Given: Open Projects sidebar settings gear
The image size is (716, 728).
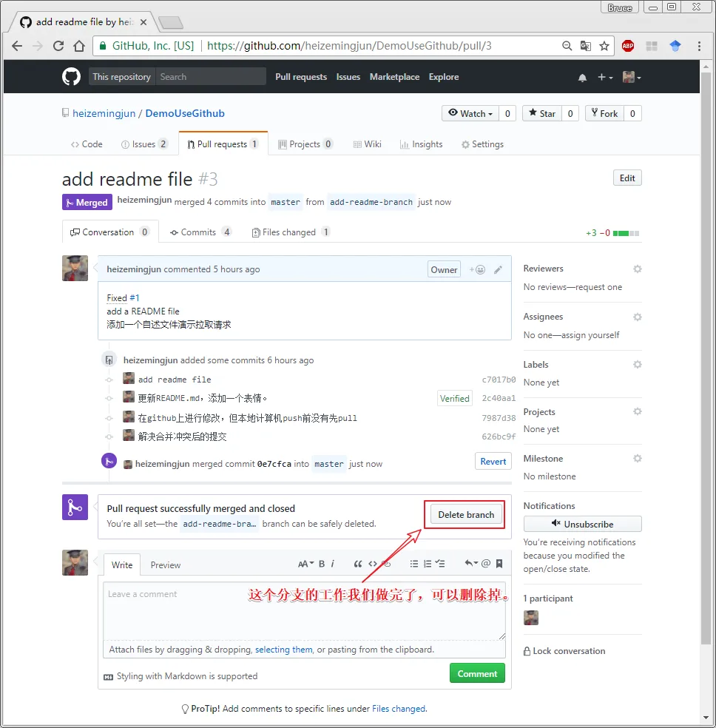Looking at the screenshot, I should [637, 411].
